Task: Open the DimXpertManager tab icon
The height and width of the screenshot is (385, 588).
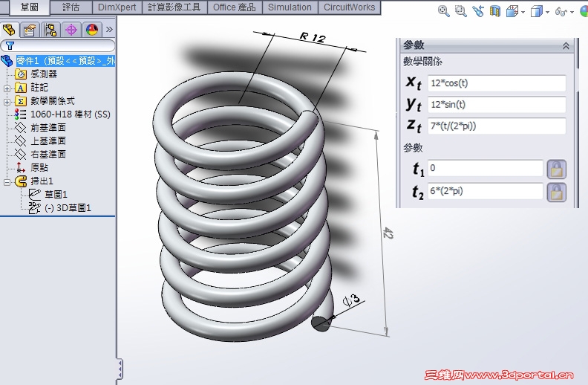Action: click(x=71, y=30)
